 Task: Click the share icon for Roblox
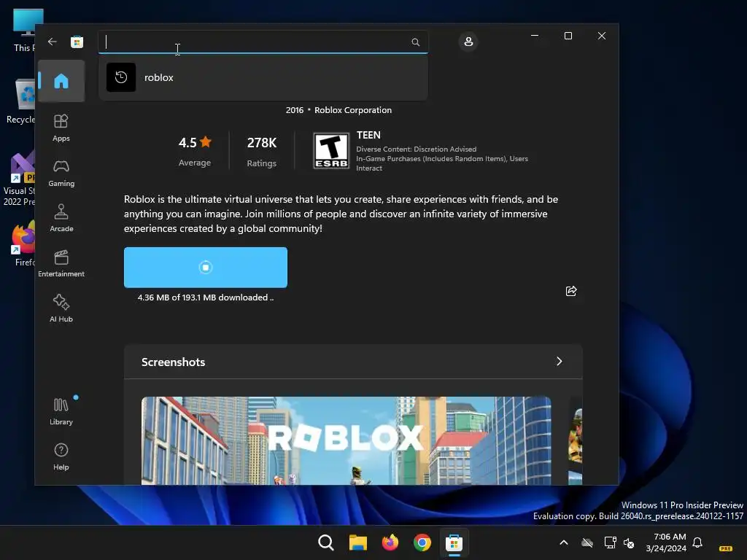coord(571,291)
